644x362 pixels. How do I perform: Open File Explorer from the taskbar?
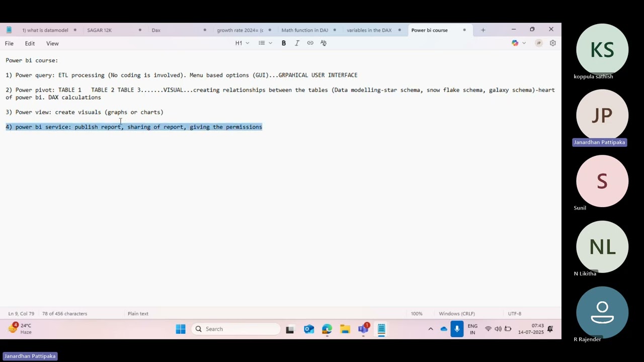click(345, 329)
